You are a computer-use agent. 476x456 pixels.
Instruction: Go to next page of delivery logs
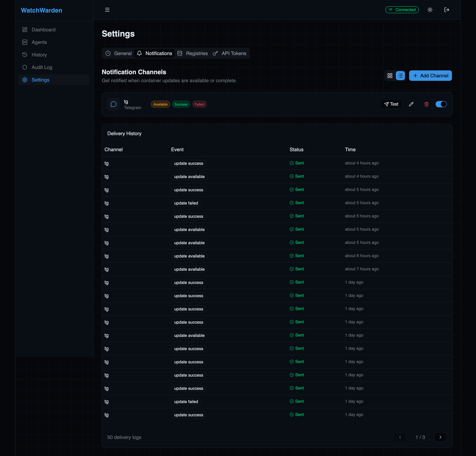tap(440, 437)
